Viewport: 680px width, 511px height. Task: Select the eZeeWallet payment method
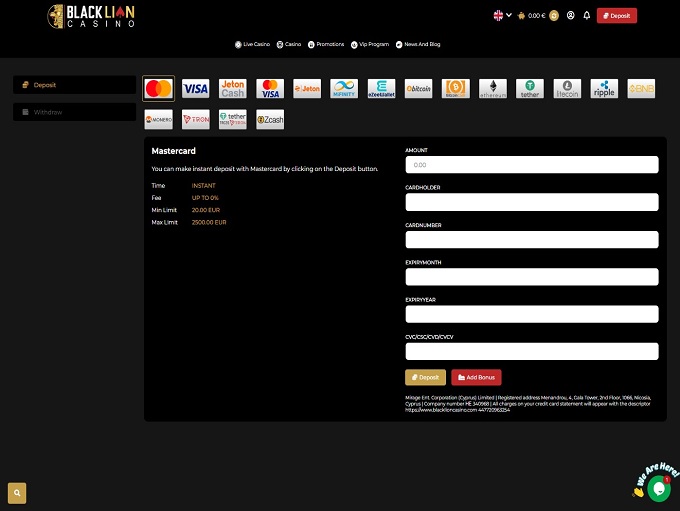(381, 89)
